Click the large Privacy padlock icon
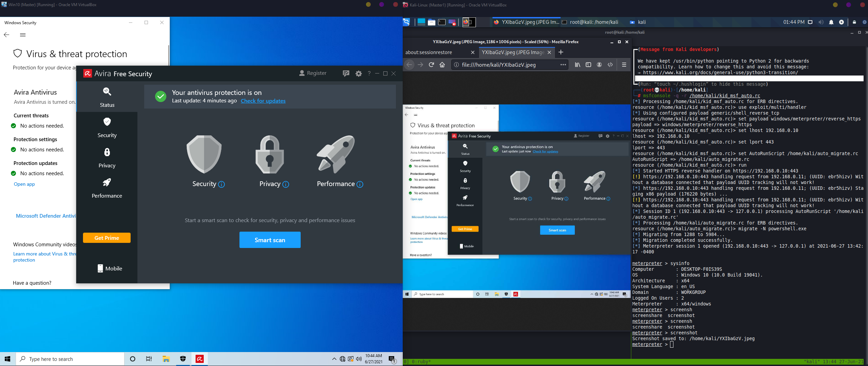 [x=270, y=154]
